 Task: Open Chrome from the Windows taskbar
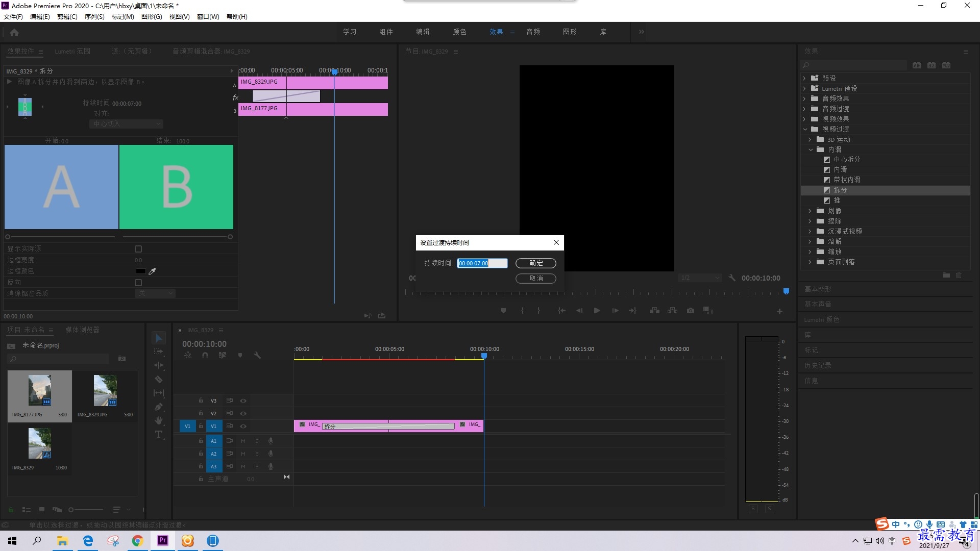tap(137, 541)
